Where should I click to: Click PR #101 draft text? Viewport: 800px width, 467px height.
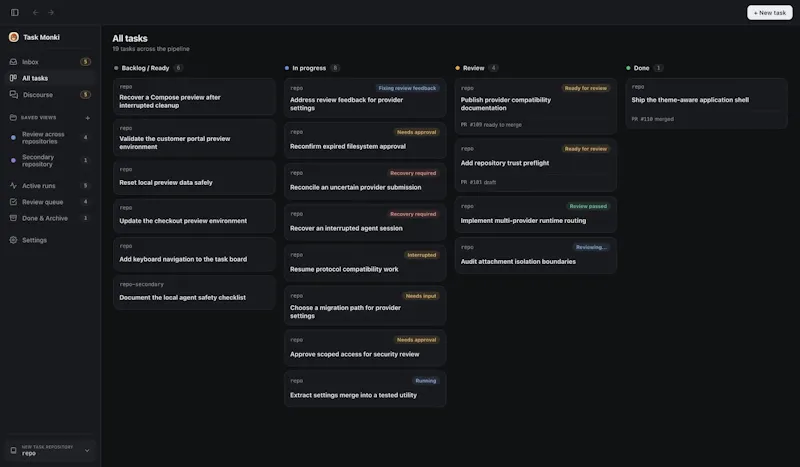click(478, 182)
